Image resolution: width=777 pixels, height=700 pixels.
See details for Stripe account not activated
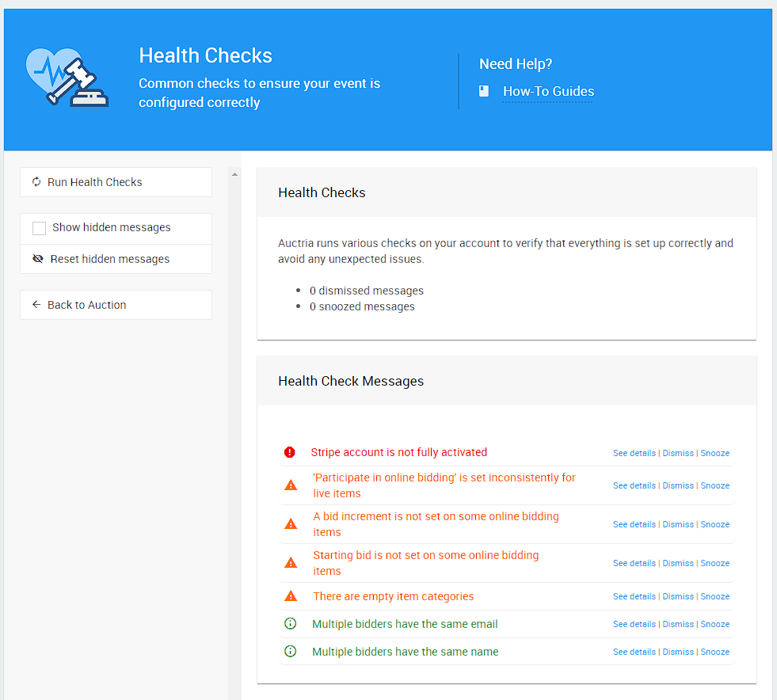634,454
